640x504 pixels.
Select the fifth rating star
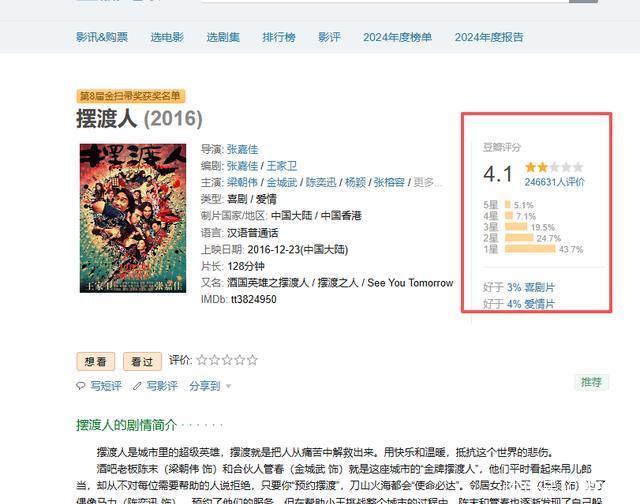(x=252, y=360)
